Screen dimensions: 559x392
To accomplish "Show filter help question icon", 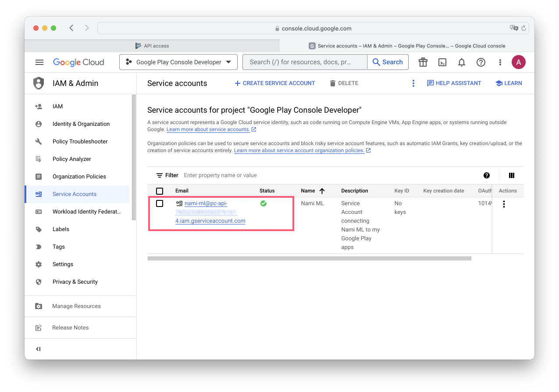I will [487, 175].
